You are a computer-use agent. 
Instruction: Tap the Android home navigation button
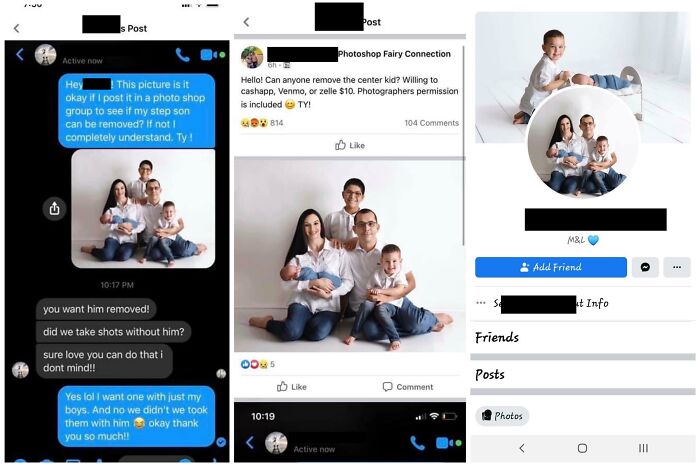(582, 448)
